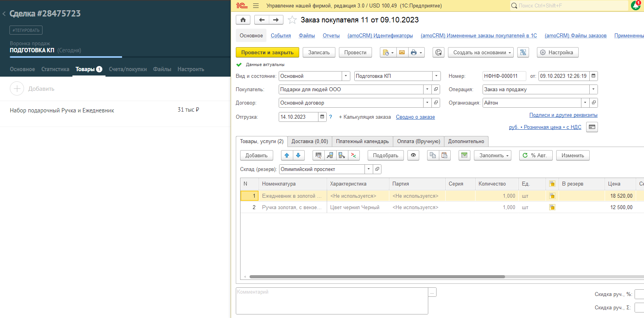This screenshot has width=644, height=318.
Task: Expand the Подготовка КП status dropdown
Action: coord(436,76)
